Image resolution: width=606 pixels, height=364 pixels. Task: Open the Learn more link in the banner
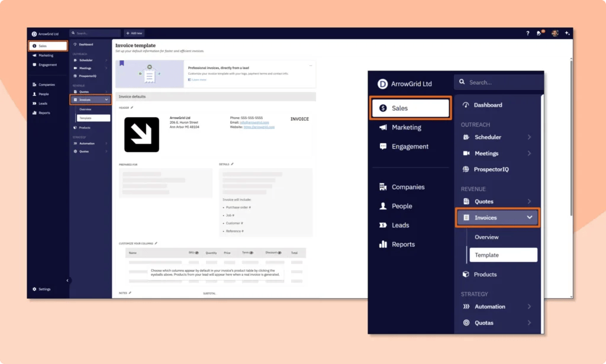coord(198,80)
